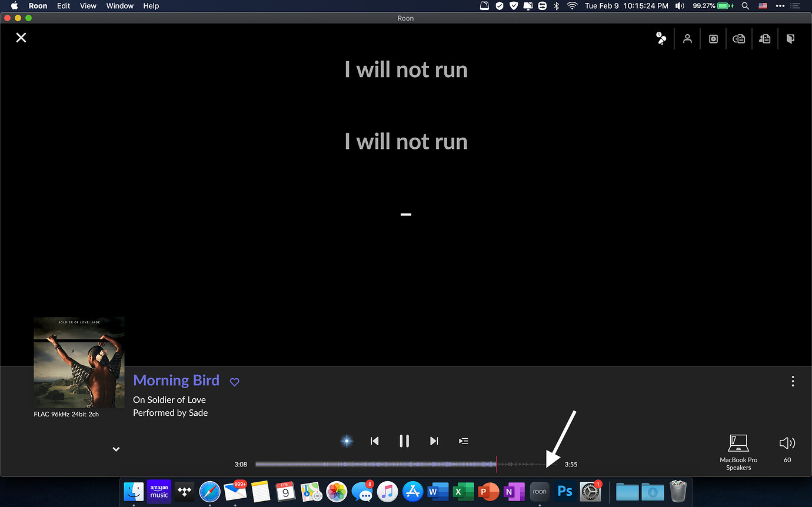Open the Roon menu in the menu bar
The width and height of the screenshot is (812, 507).
(x=38, y=6)
